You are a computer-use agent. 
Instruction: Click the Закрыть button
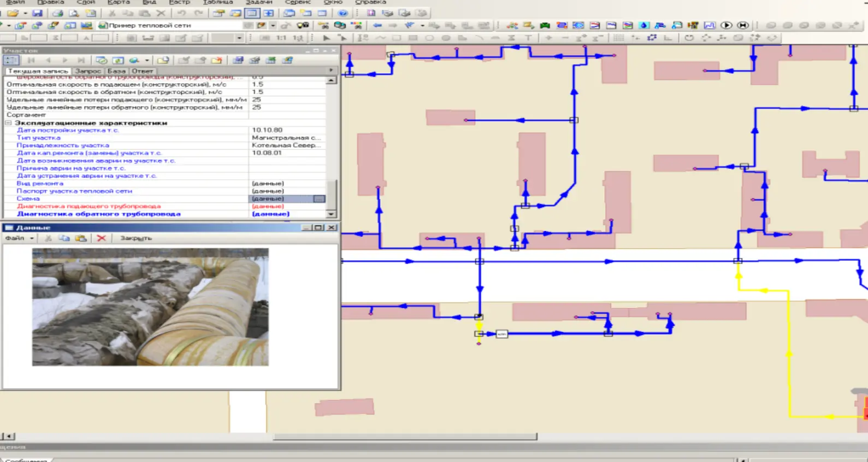tap(136, 238)
